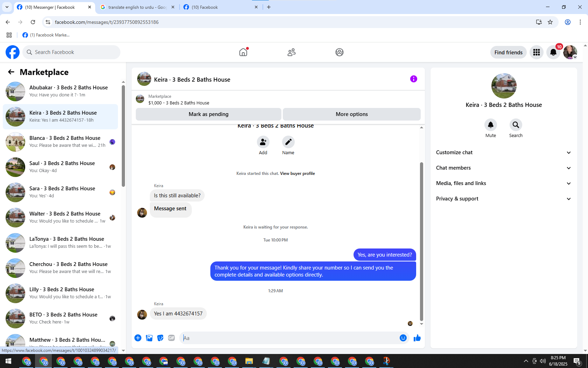Viewport: 588px width, 368px height.
Task: Click the More options button
Action: [x=352, y=114]
